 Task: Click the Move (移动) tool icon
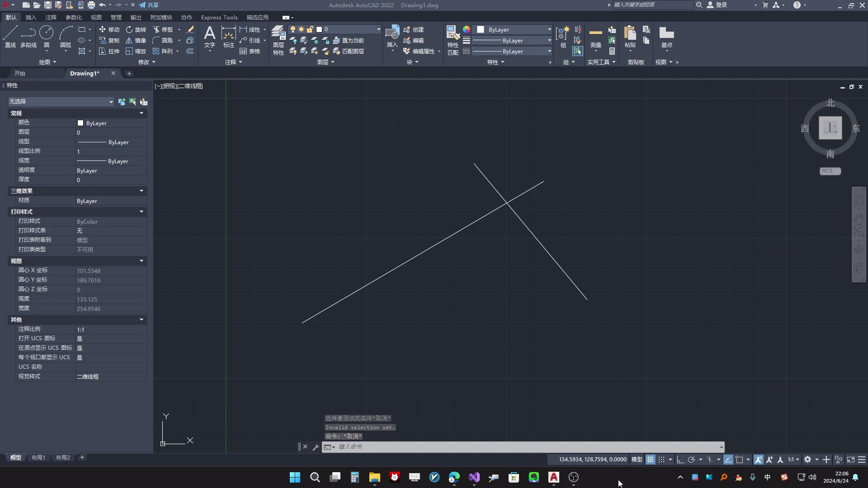click(103, 29)
